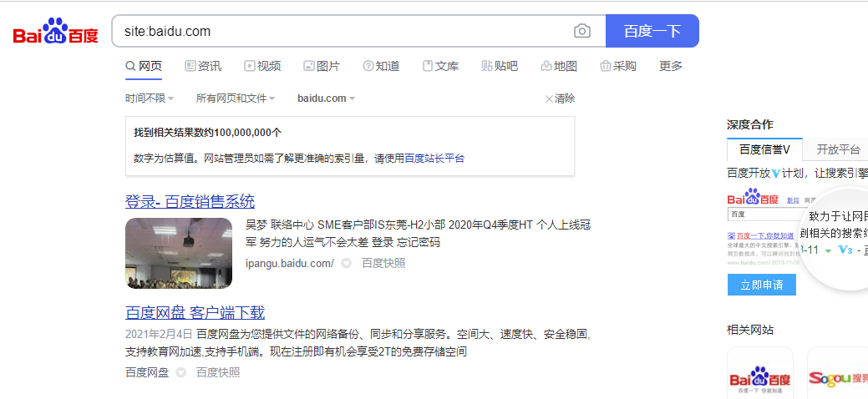The height and width of the screenshot is (399, 868).
Task: Open the 图片 tab
Action: pyautogui.click(x=322, y=67)
